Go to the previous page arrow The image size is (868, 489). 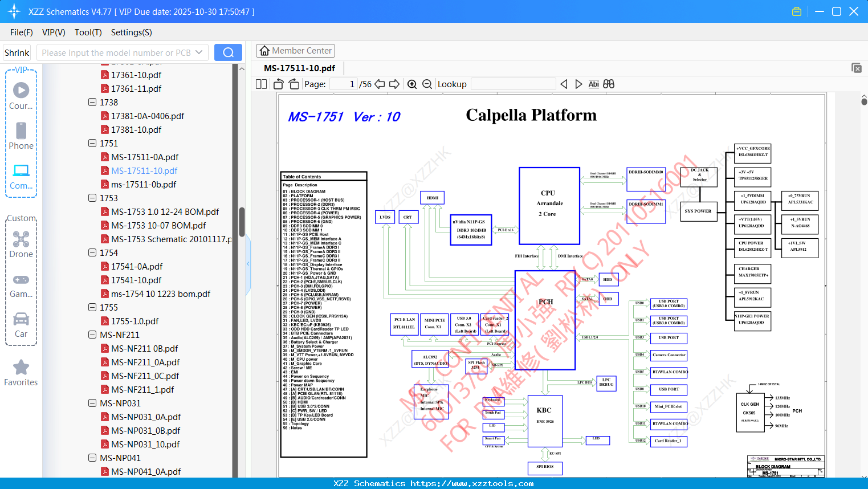point(380,84)
